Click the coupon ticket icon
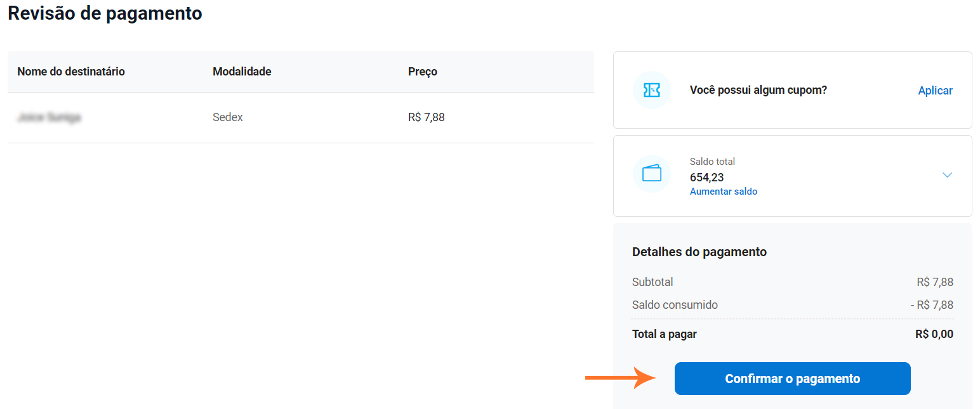Screen dimensions: 980x409 point(651,90)
